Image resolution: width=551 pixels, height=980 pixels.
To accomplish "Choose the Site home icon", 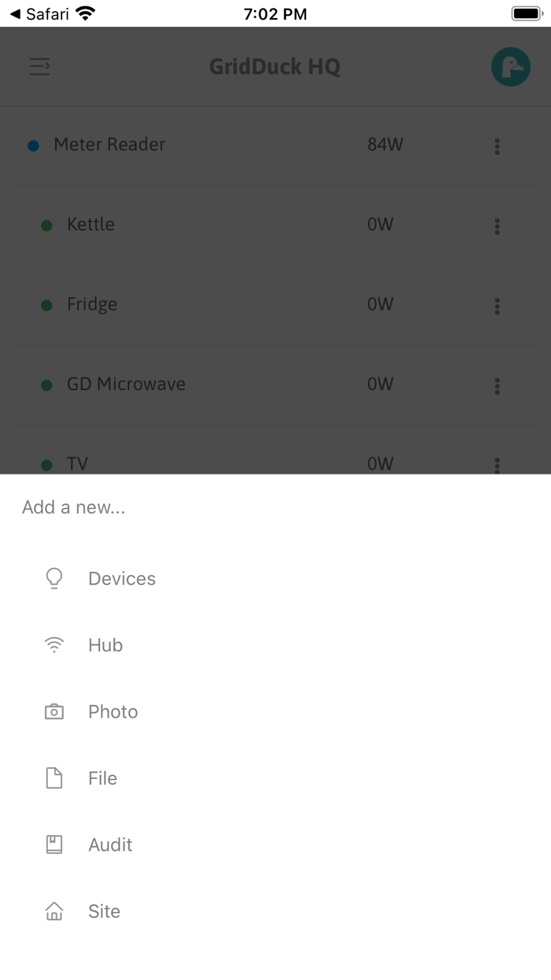I will 54,911.
